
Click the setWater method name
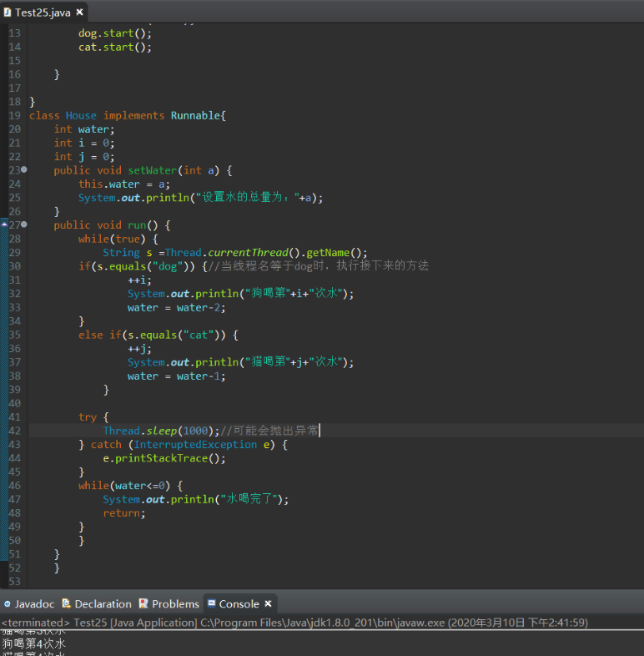(x=152, y=170)
